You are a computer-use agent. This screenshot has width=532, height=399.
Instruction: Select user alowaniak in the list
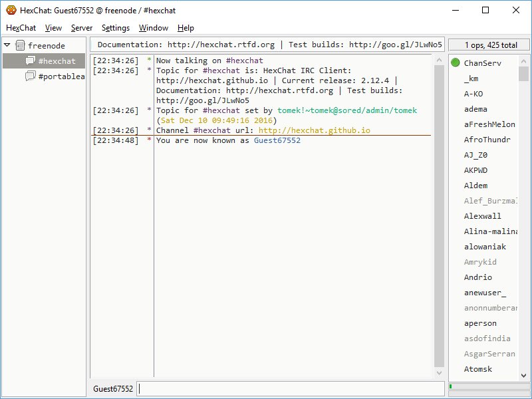(x=484, y=247)
